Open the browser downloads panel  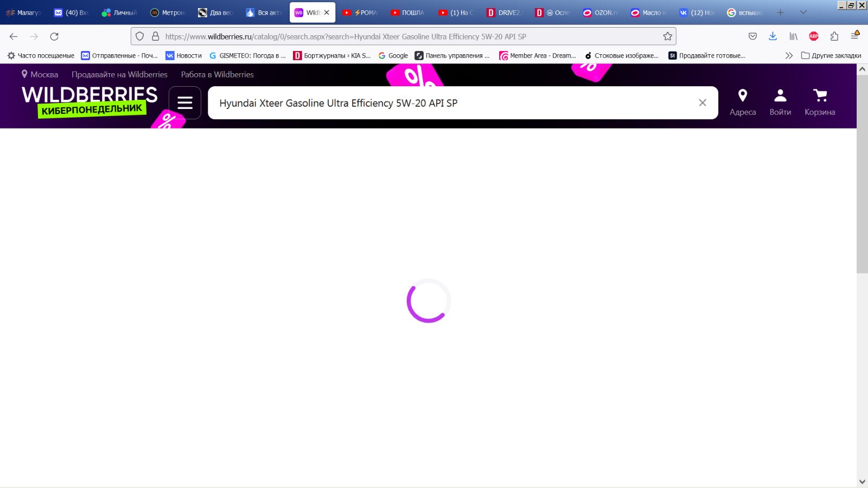(x=773, y=36)
